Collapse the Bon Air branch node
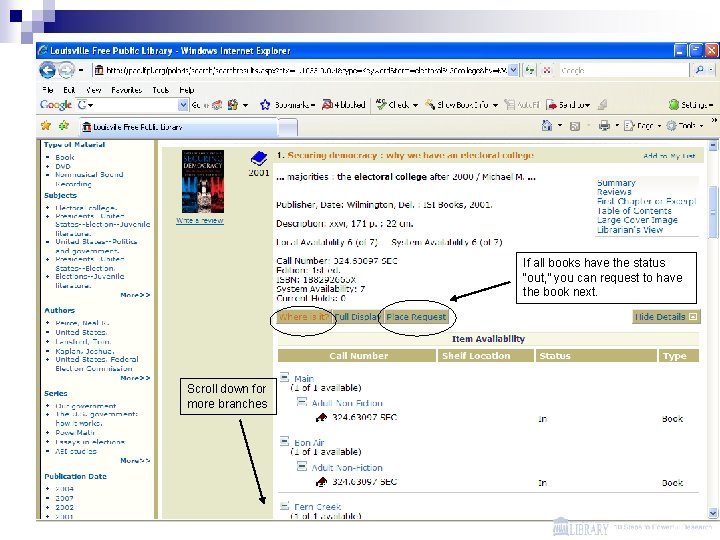The height and width of the screenshot is (540, 720). (x=285, y=442)
